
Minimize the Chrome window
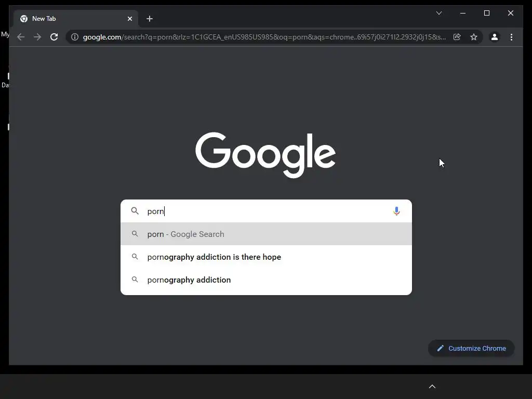point(463,13)
